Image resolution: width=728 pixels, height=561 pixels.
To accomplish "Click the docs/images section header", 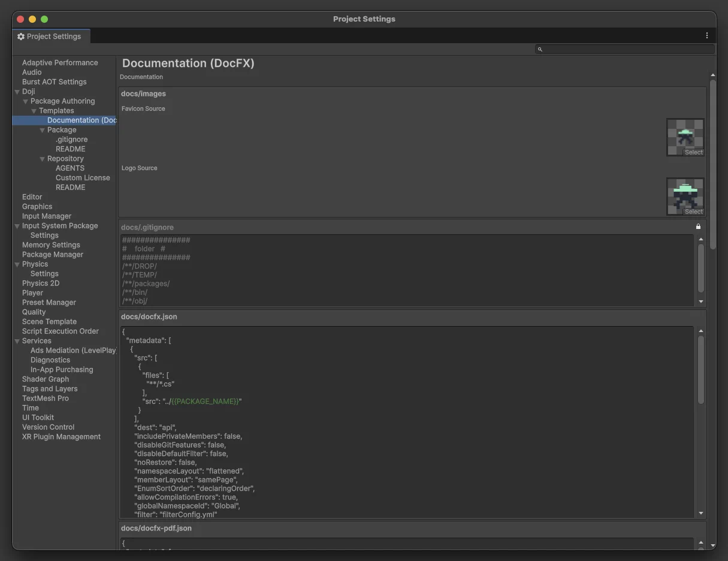I will [143, 94].
